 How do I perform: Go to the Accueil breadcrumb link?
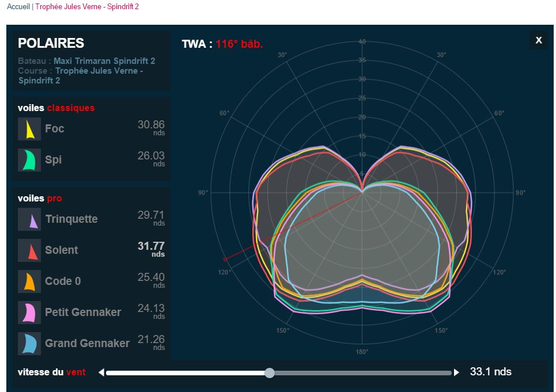coord(18,7)
